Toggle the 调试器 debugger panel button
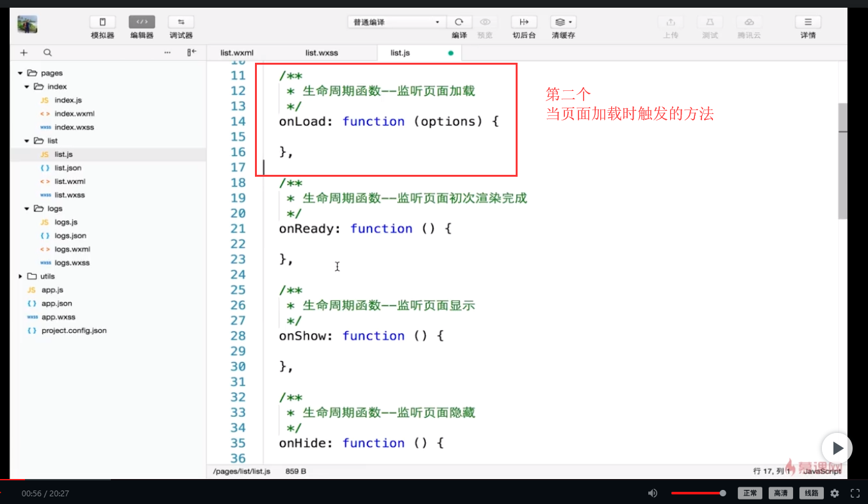This screenshot has width=868, height=504. tap(181, 22)
